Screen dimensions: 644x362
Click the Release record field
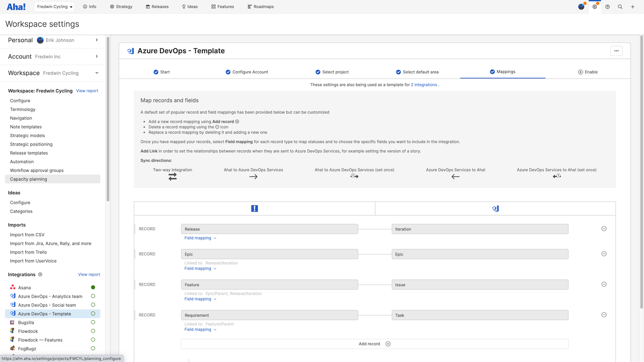pos(270,229)
